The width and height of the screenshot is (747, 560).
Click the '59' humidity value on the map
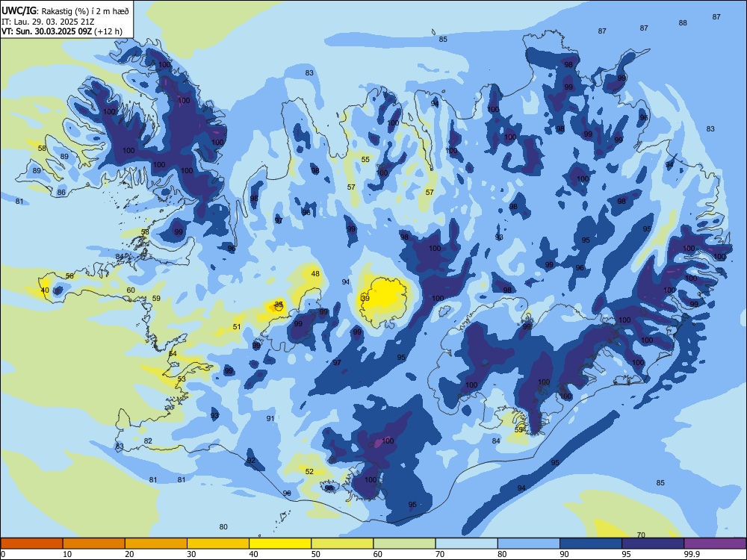(156, 299)
